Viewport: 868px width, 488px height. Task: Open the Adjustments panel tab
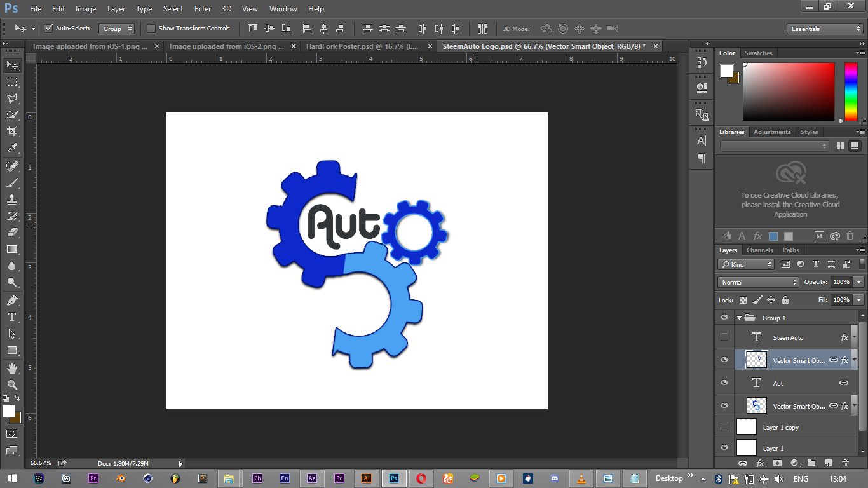pyautogui.click(x=772, y=132)
